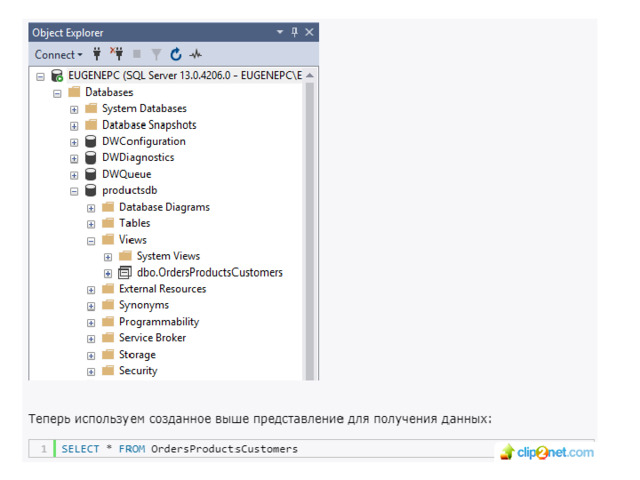The image size is (640, 480).
Task: Click the Disconnect plug icon with red X
Action: click(x=117, y=54)
